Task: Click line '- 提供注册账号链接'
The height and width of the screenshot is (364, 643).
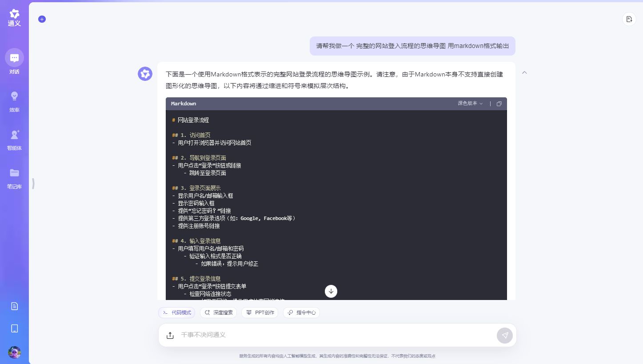Action: click(196, 226)
